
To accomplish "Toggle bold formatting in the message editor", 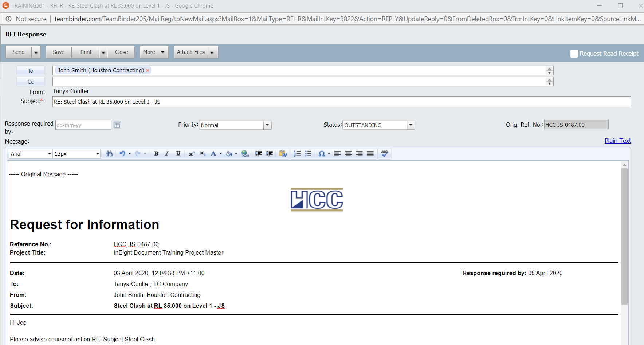I will pos(156,153).
